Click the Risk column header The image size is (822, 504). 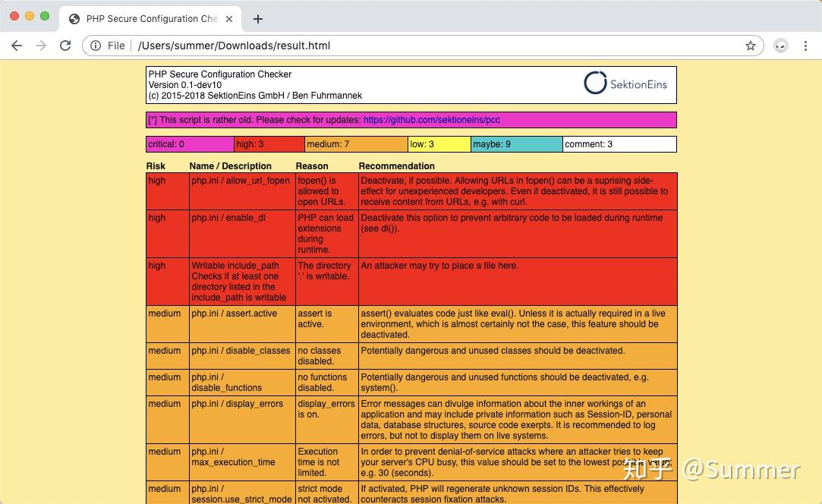(156, 166)
